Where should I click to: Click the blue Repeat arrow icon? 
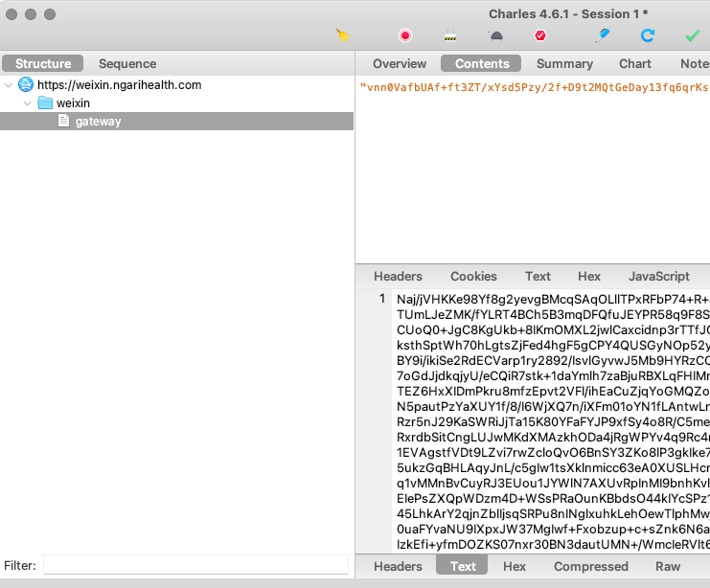point(648,35)
